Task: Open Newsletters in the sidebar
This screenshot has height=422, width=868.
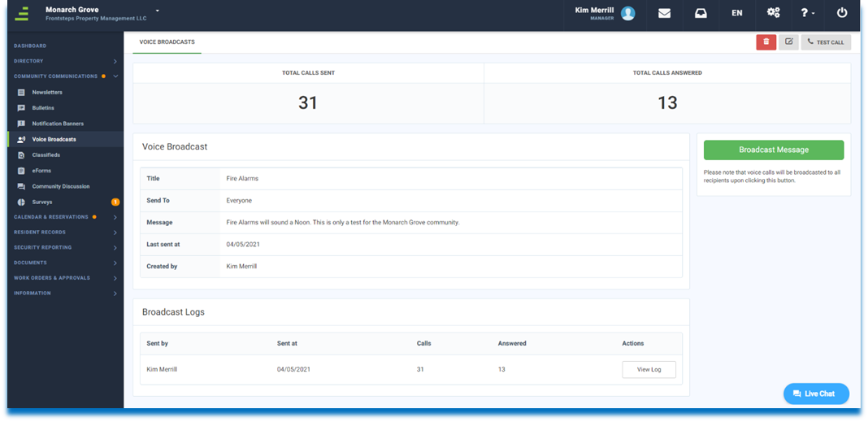Action: 47,93
